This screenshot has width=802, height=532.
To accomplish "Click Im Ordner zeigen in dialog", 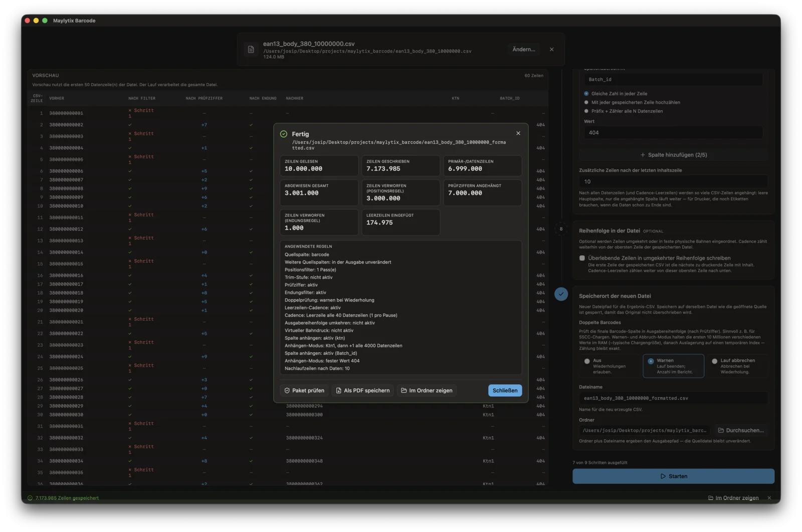I will tap(427, 390).
